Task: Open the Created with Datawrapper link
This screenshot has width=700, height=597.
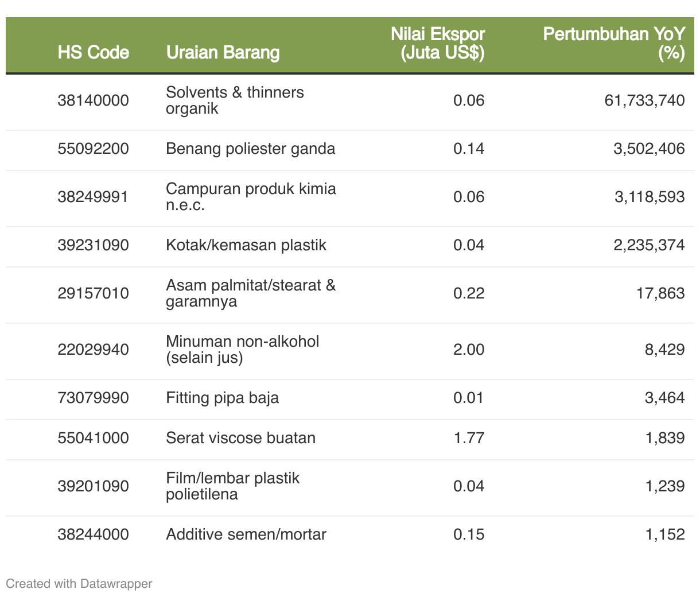Action: pyautogui.click(x=79, y=584)
